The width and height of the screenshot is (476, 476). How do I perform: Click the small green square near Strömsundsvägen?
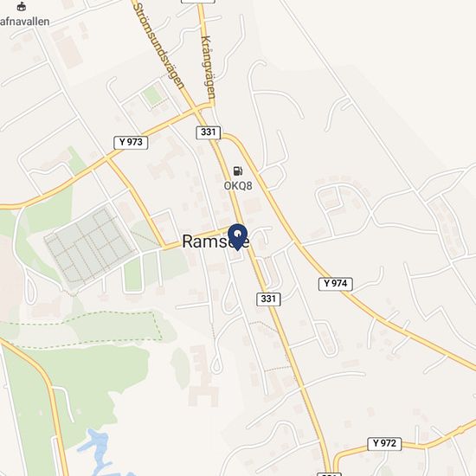152,96
